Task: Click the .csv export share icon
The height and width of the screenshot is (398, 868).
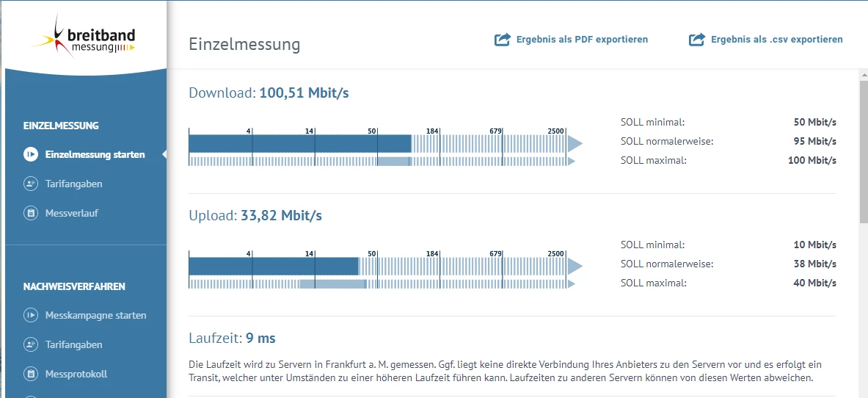Action: 697,40
